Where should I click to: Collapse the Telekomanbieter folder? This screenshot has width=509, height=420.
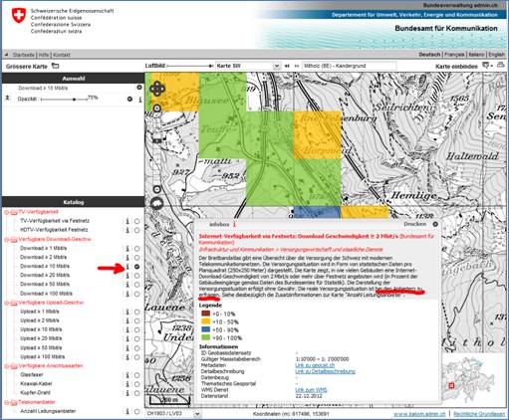[x=6, y=403]
